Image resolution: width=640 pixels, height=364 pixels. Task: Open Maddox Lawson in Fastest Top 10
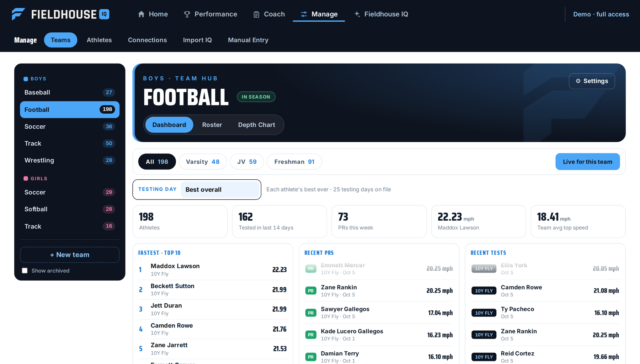[213, 270]
